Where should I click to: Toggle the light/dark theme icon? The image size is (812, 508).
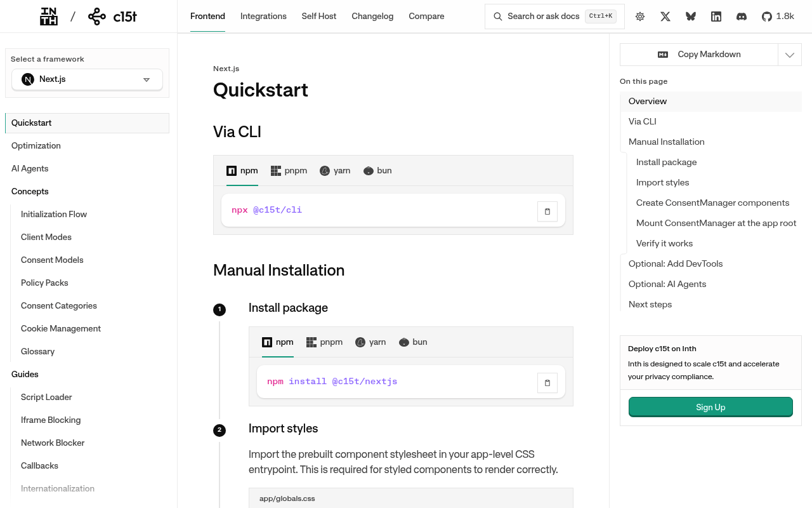pos(640,17)
